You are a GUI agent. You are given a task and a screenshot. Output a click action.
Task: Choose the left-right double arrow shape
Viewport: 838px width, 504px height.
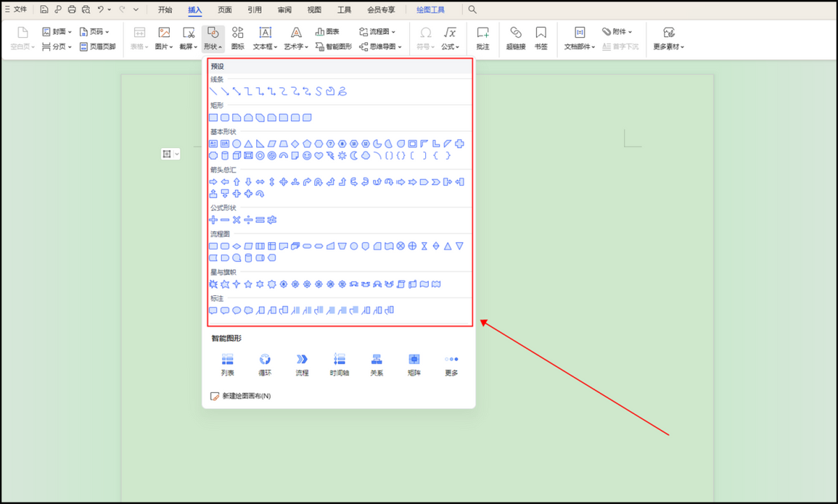pos(260,181)
